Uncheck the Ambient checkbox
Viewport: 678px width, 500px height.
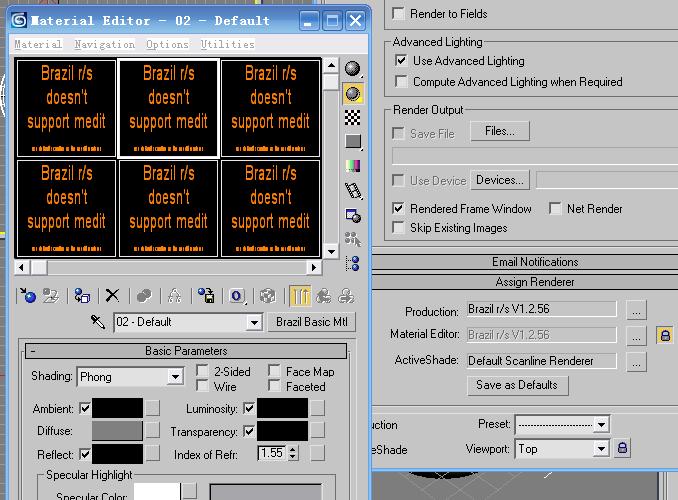[x=85, y=408]
